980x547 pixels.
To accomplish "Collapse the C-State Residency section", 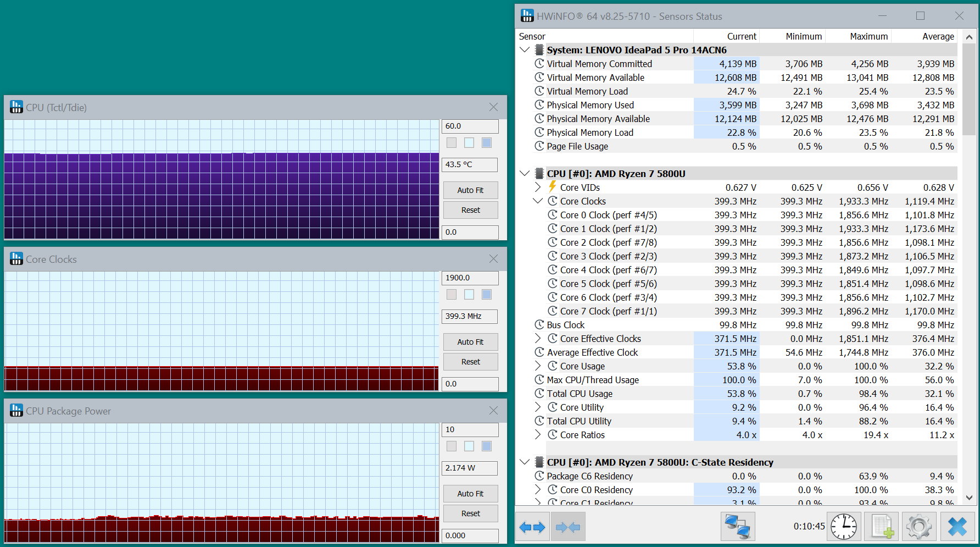I will click(525, 462).
